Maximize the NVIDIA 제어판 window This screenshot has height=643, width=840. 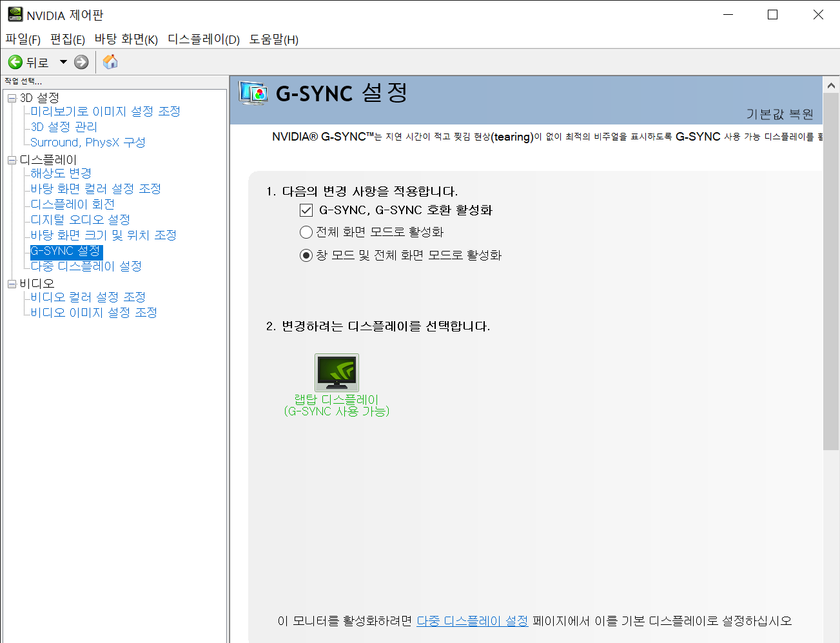pos(772,14)
